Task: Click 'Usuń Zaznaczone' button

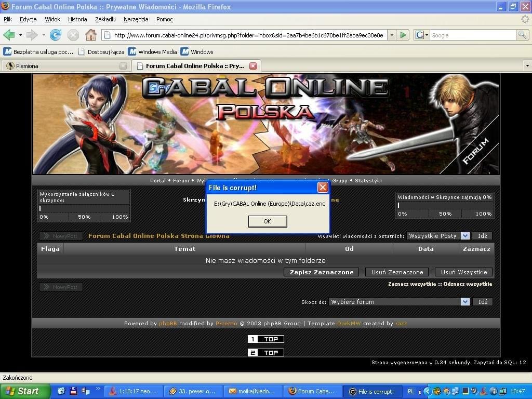Action: [397, 272]
